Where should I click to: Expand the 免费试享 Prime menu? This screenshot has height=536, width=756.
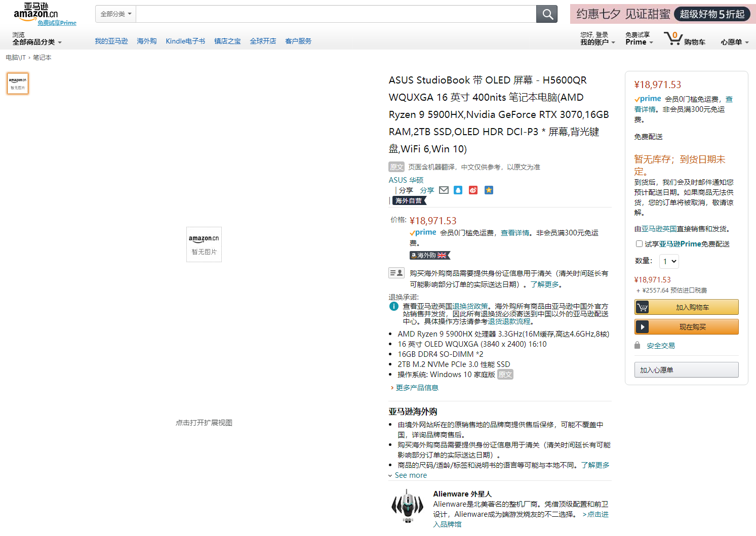[x=639, y=38]
